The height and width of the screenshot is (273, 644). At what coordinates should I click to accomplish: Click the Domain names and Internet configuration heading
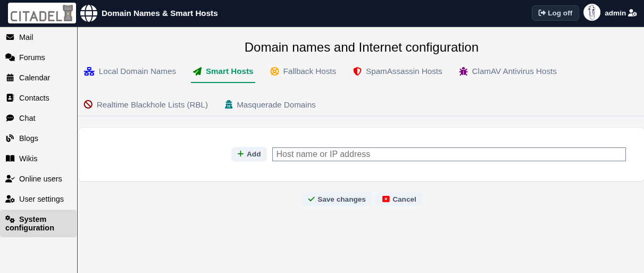(362, 47)
